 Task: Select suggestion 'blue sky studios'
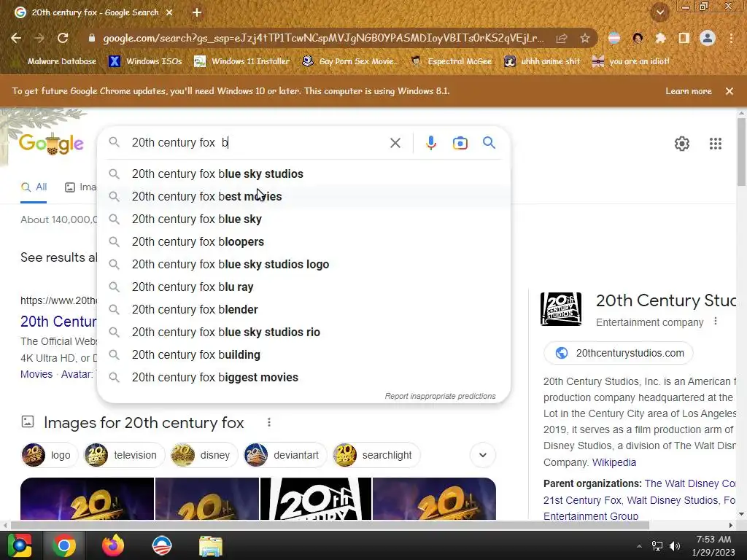[303, 174]
